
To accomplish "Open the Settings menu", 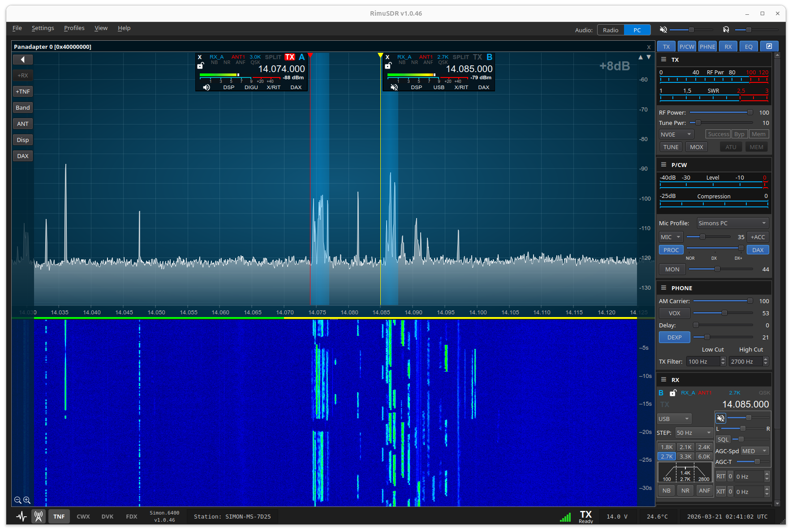I will click(x=43, y=28).
